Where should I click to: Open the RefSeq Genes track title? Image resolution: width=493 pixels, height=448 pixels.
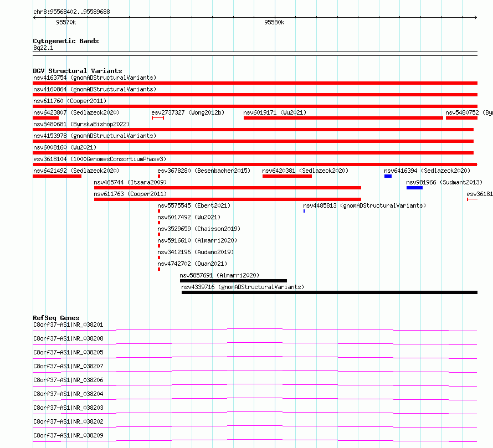click(56, 318)
